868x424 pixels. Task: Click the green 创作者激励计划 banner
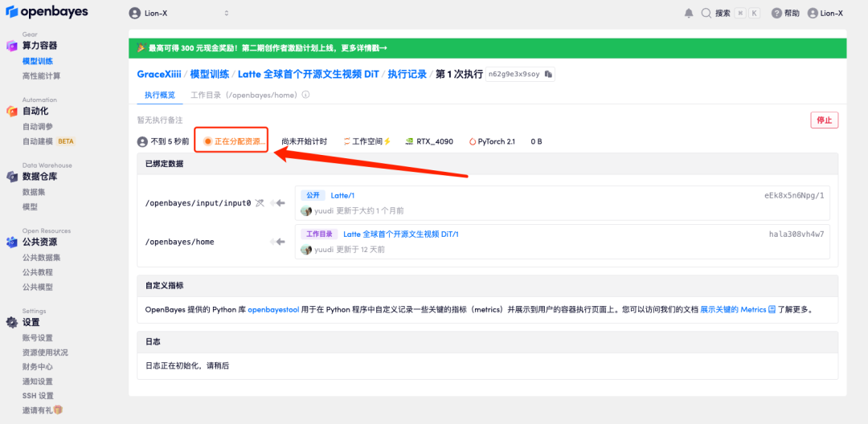pyautogui.click(x=487, y=48)
